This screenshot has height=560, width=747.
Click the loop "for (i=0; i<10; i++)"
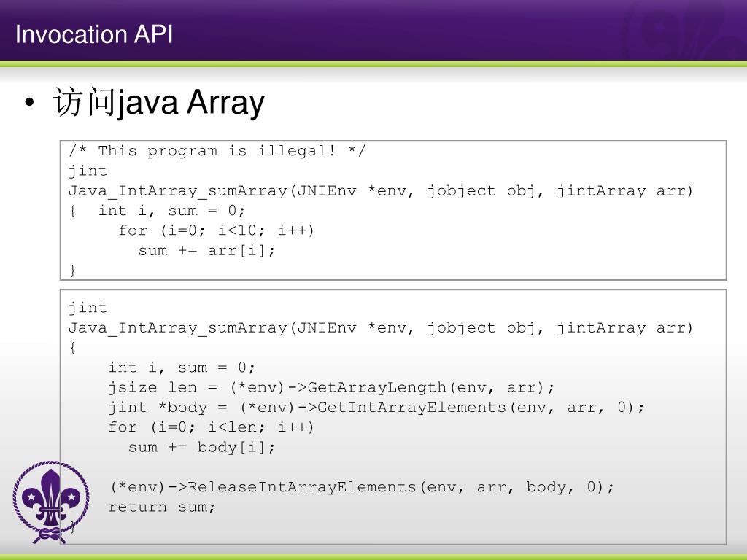click(x=216, y=231)
